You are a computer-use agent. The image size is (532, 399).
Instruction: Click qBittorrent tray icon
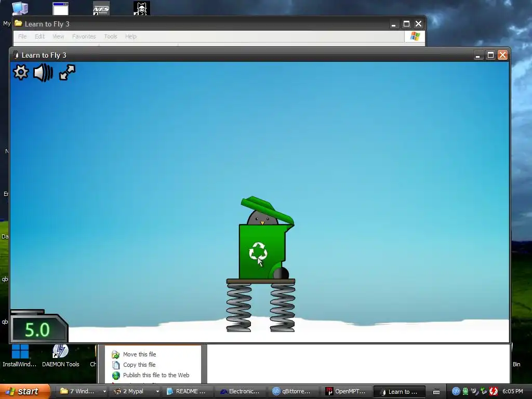click(x=456, y=391)
